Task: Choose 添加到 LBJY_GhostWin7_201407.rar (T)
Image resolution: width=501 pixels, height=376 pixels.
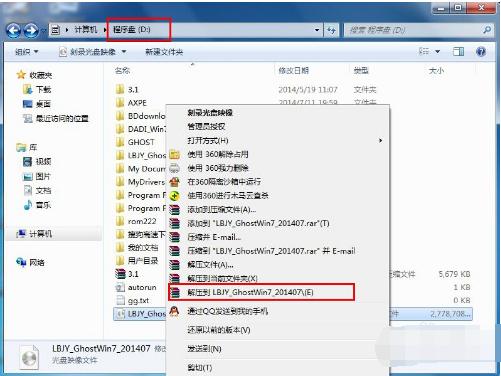Action: [258, 223]
